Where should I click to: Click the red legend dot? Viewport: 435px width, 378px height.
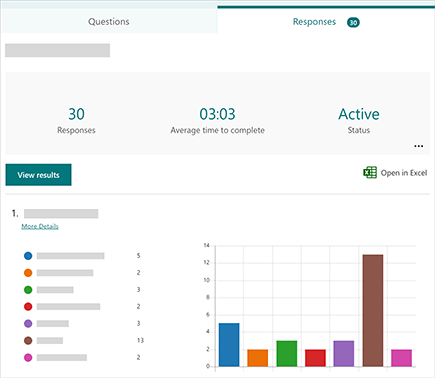[x=28, y=306]
